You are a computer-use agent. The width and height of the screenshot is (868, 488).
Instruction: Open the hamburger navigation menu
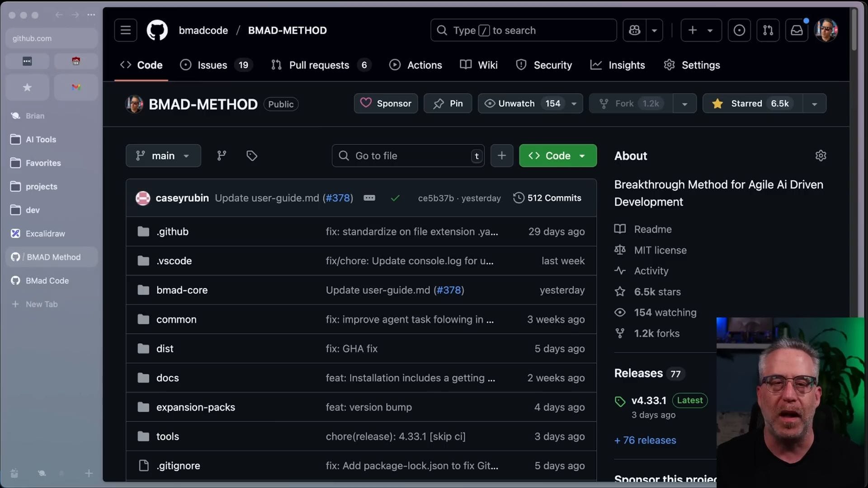[x=125, y=30]
